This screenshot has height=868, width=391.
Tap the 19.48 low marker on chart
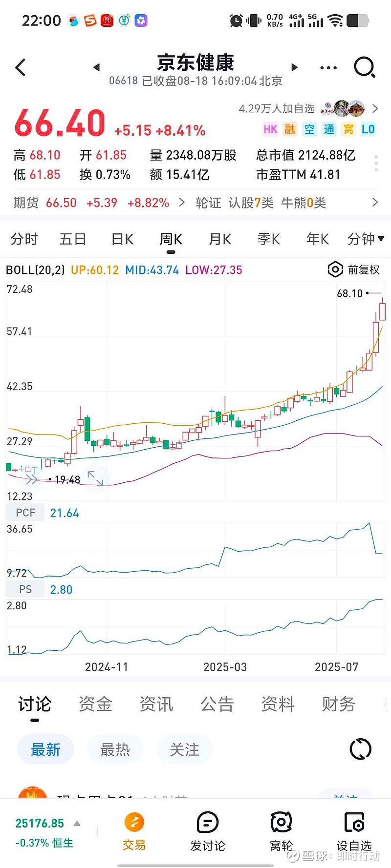point(67,480)
